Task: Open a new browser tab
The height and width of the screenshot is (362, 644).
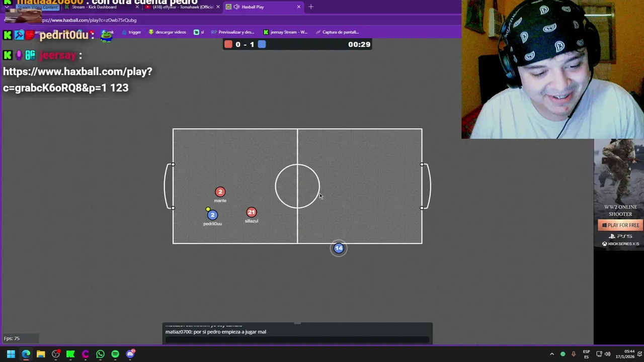Action: click(x=311, y=7)
